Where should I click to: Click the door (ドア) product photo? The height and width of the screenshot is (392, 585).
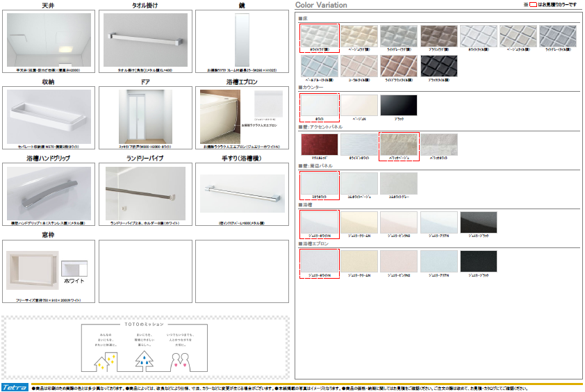click(145, 116)
